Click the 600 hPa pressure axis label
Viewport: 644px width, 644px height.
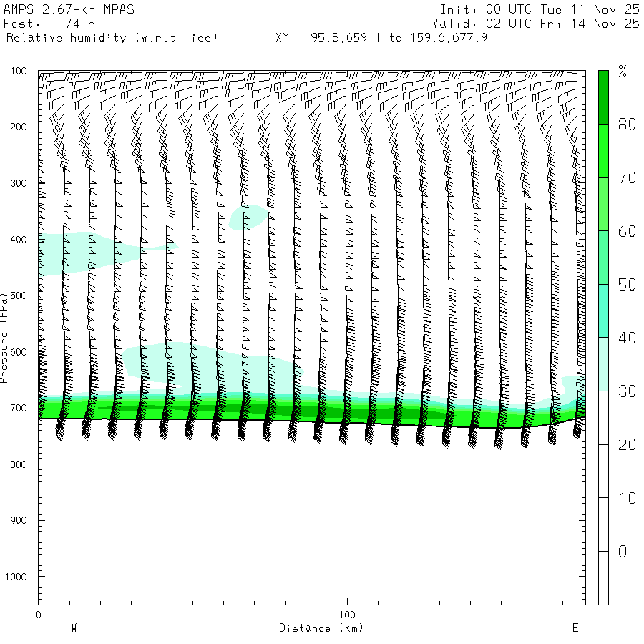click(19, 352)
